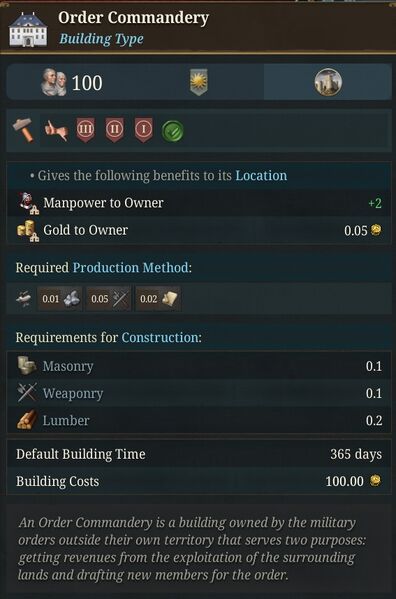
Task: Click the 0.05 weaponry input good
Action: [x=109, y=299]
